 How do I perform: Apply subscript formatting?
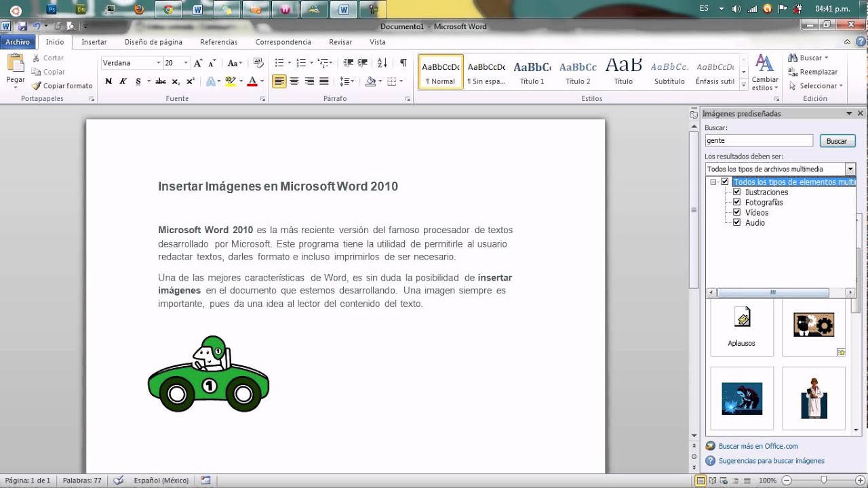click(176, 81)
